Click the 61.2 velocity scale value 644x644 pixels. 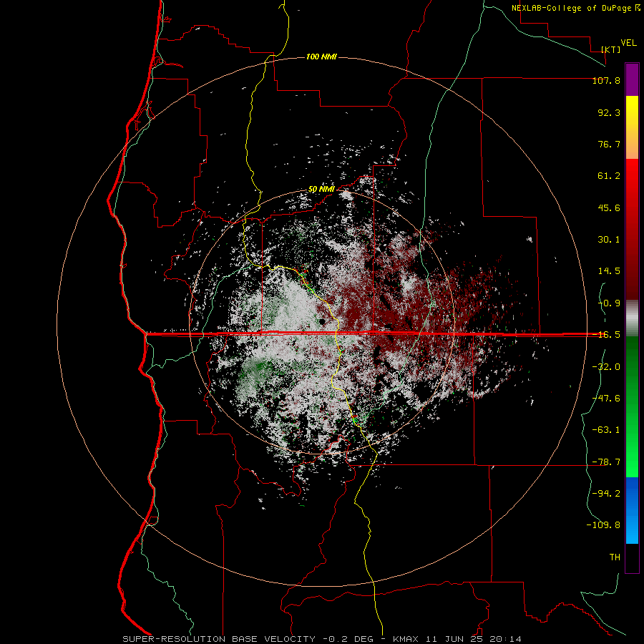(609, 176)
